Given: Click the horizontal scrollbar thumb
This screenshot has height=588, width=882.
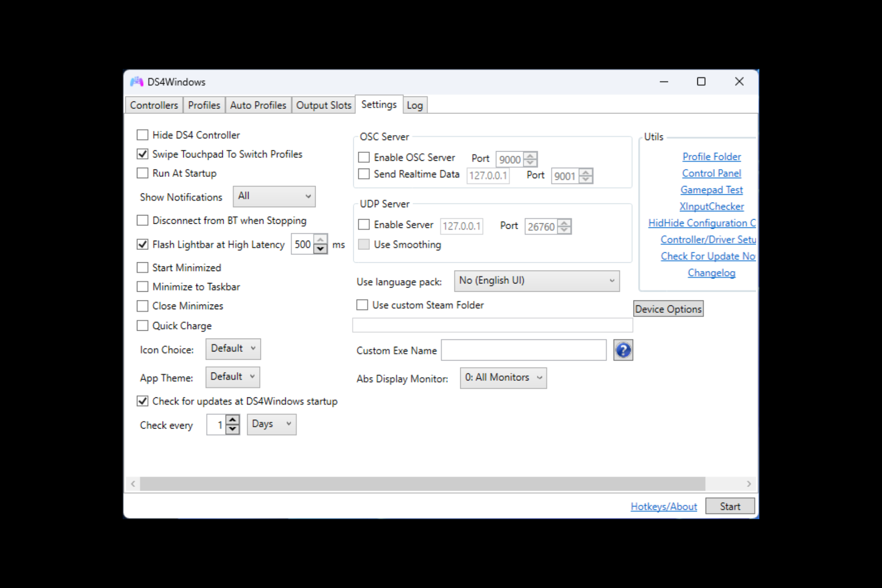Looking at the screenshot, I should pyautogui.click(x=423, y=483).
